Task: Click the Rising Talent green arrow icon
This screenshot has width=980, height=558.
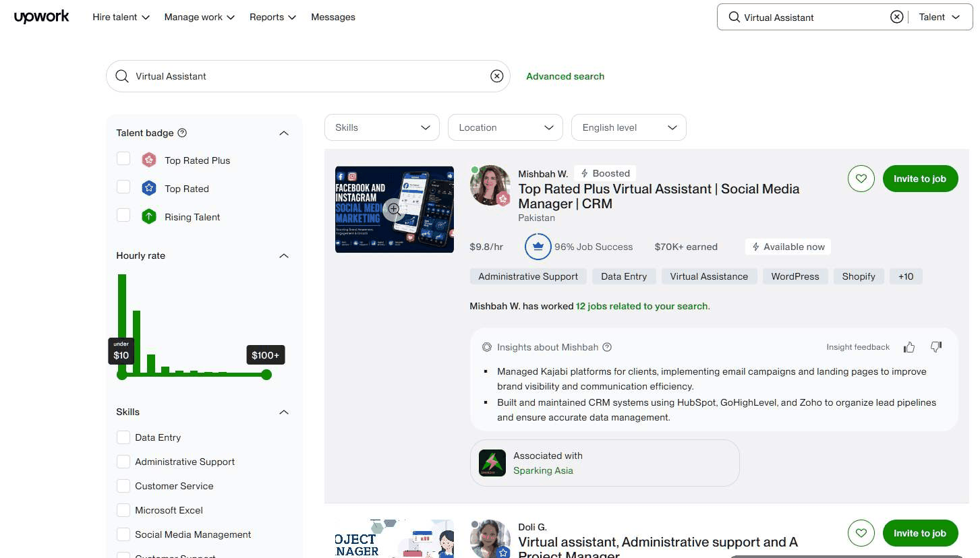Action: 149,217
